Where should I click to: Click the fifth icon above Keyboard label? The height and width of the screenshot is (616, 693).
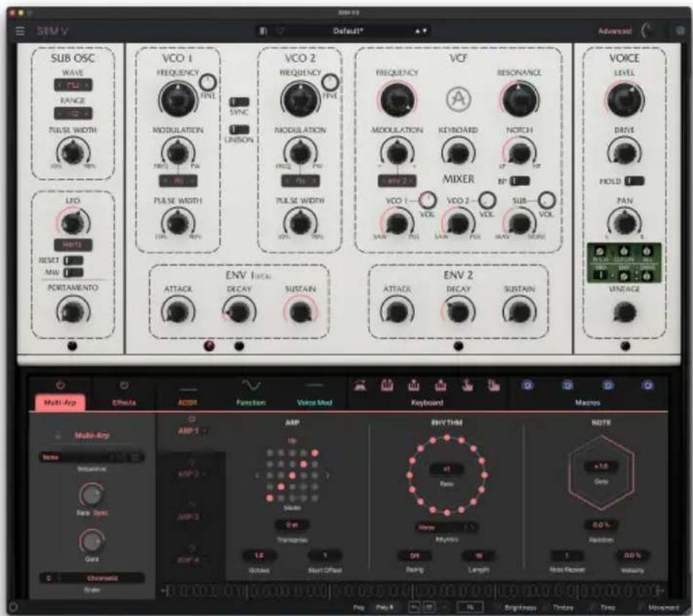pos(467,386)
